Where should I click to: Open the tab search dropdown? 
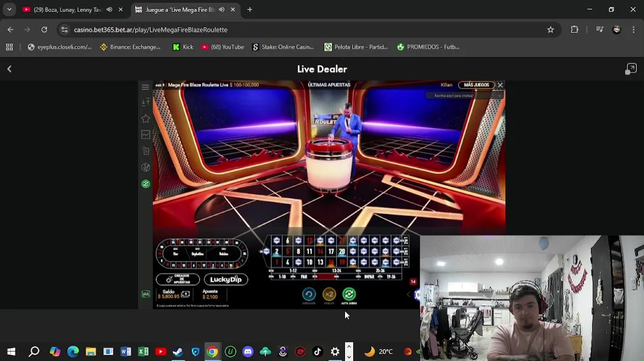[9, 10]
